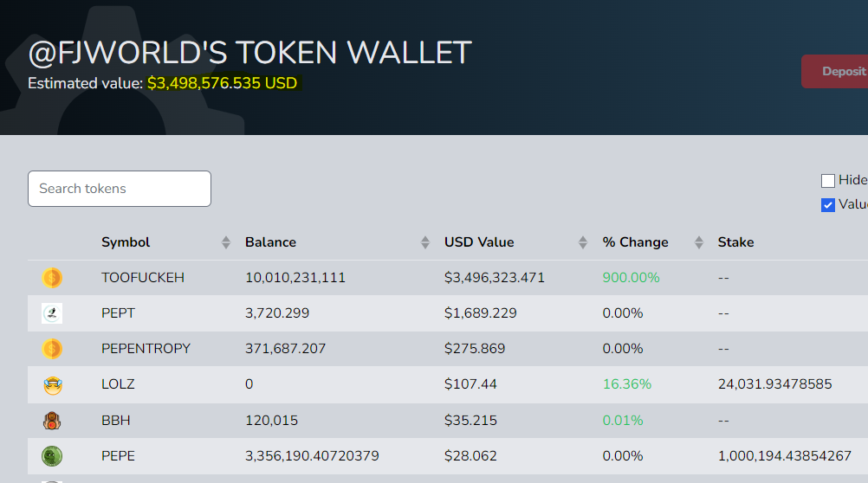Sort table by % Change arrows
This screenshot has height=483, width=868.
pos(699,242)
